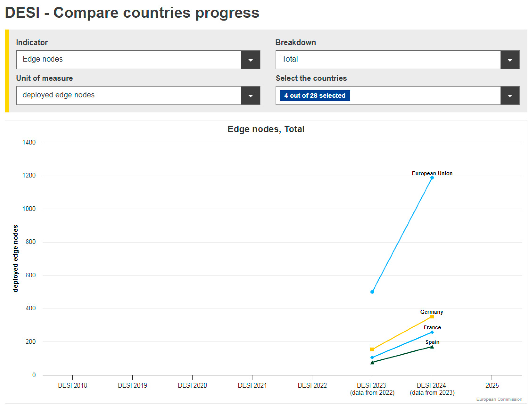This screenshot has height=408, width=532.
Task: Click the Edge nodes, Total chart title
Action: [x=266, y=129]
